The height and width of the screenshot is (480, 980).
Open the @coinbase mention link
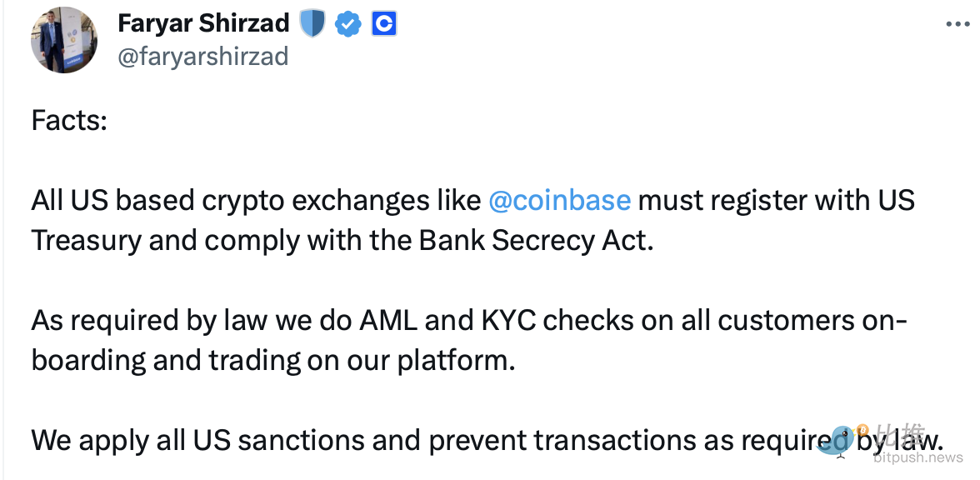tap(559, 201)
